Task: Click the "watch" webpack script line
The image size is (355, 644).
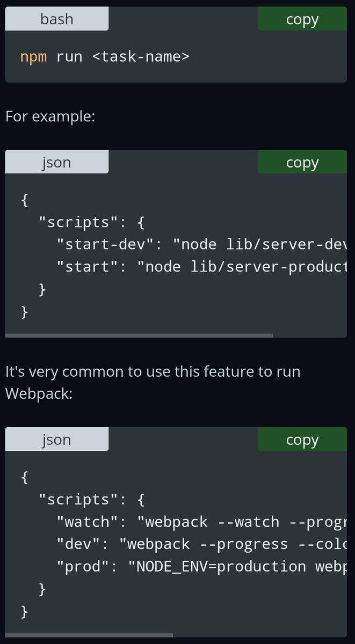Action: pyautogui.click(x=201, y=522)
